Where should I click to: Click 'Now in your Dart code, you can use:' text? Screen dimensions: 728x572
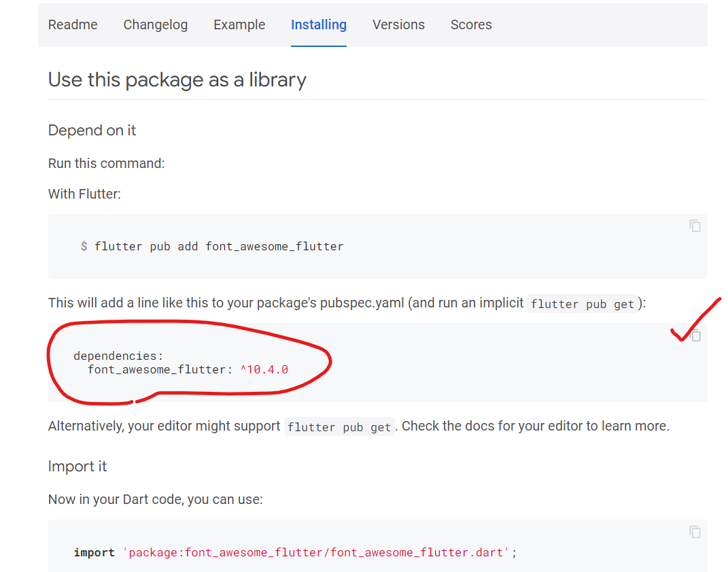[156, 499]
